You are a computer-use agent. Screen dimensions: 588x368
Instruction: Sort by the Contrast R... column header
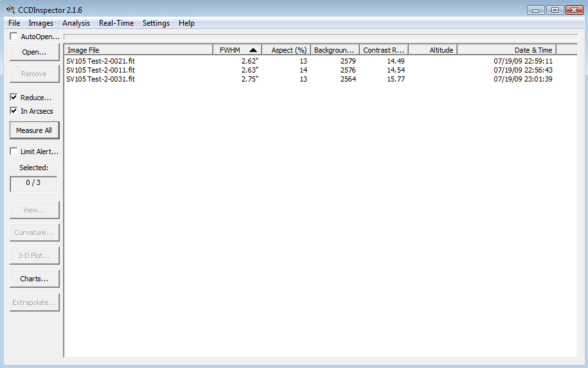[384, 50]
